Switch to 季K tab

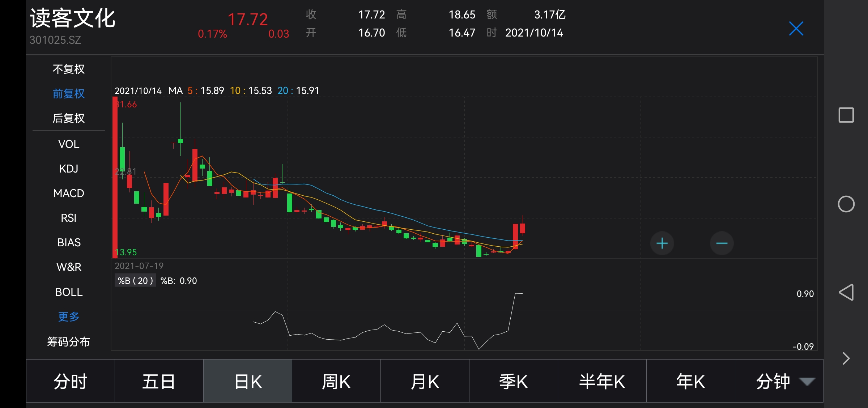(x=514, y=381)
